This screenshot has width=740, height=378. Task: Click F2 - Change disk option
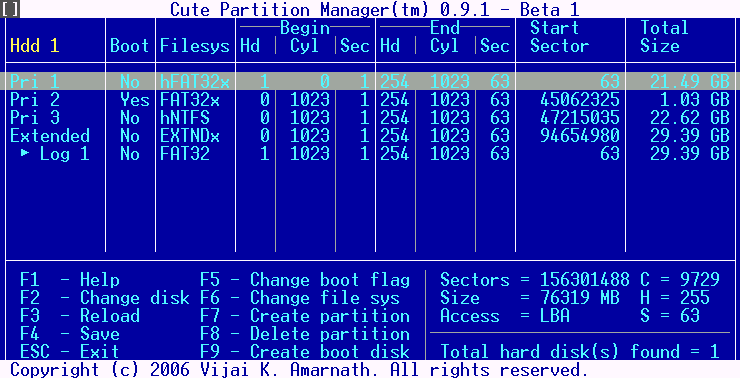(104, 298)
